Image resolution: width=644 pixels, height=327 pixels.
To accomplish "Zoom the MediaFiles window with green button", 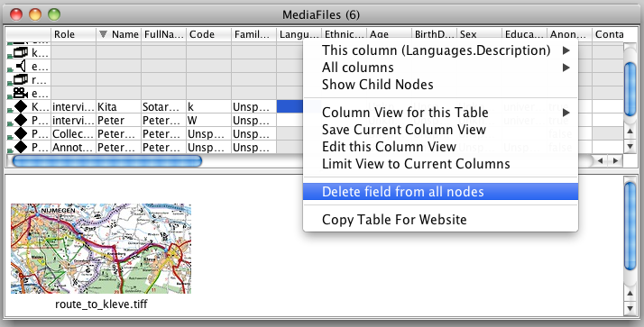I will tap(54, 14).
